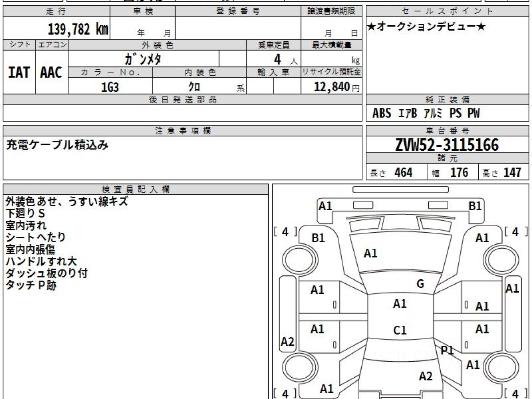Select the 乗車定員 header

coord(274,45)
